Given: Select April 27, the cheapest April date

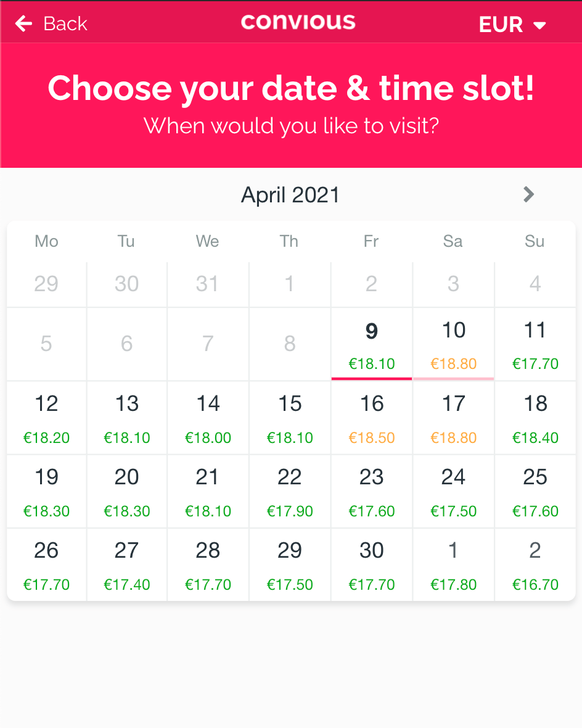Looking at the screenshot, I should [126, 565].
